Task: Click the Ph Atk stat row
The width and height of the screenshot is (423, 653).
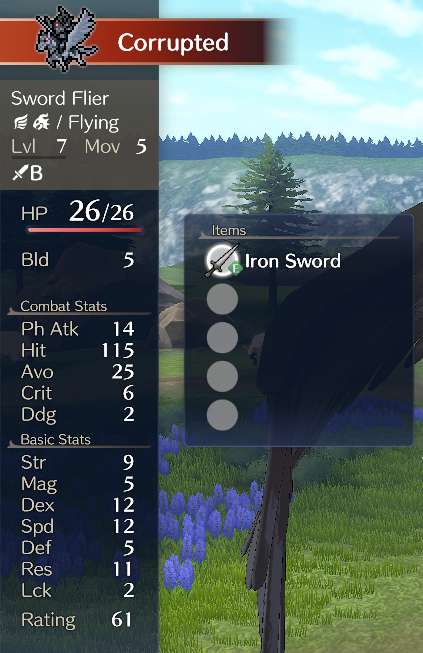Action: (77, 329)
